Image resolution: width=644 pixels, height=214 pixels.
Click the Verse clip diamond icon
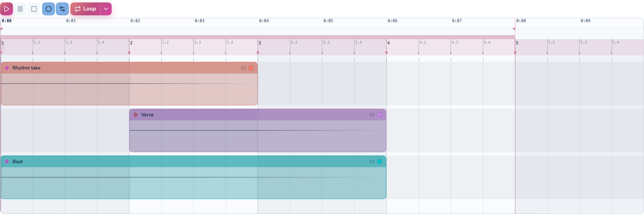[136, 115]
